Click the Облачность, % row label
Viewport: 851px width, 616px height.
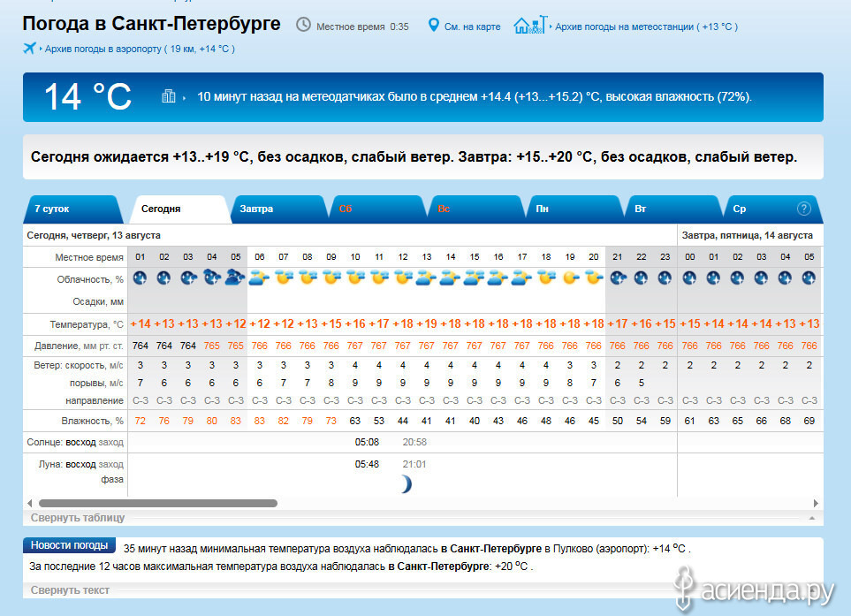pos(90,279)
